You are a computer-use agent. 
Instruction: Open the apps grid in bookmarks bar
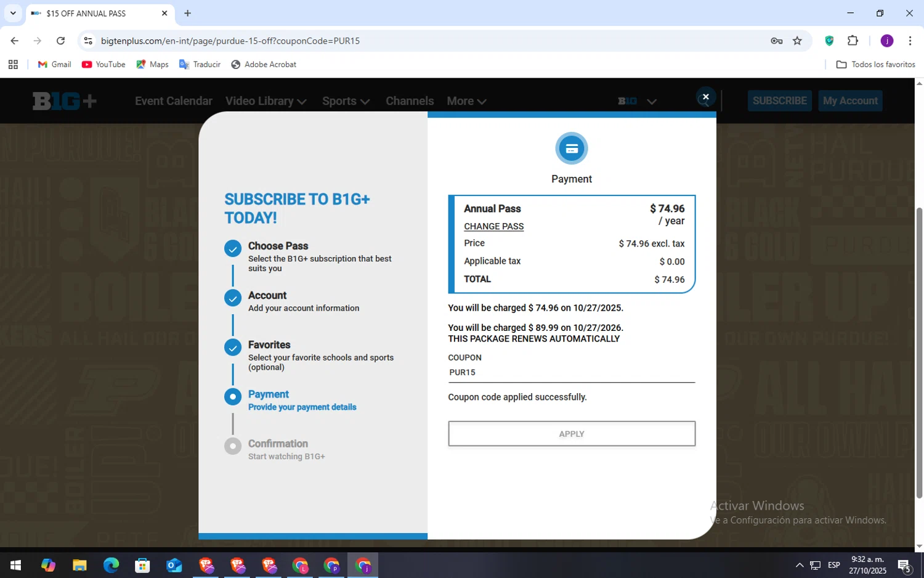[13, 64]
